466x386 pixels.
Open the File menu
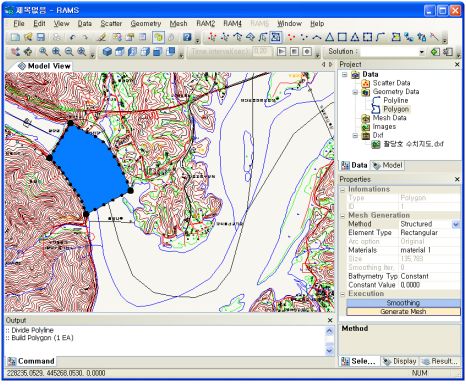19,24
